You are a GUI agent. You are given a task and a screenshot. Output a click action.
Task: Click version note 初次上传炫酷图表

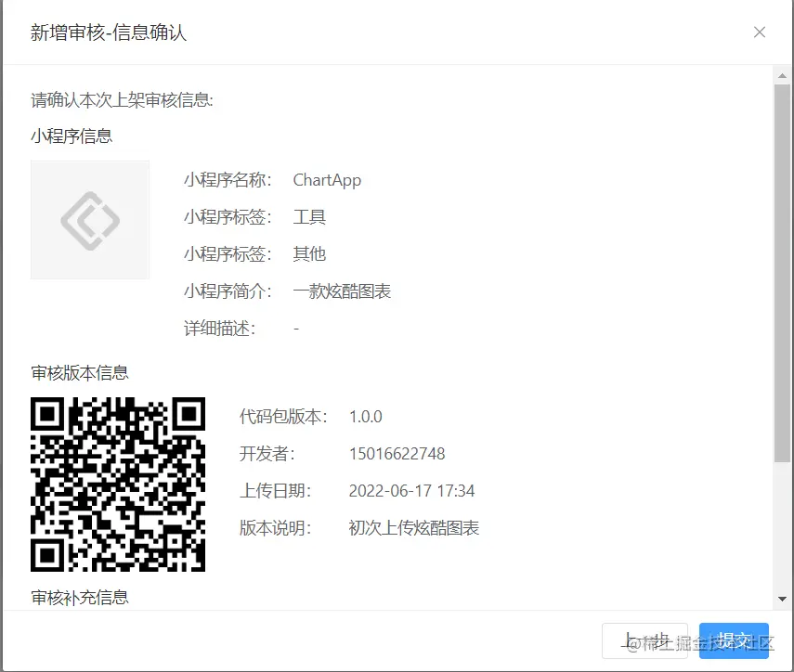coord(413,528)
